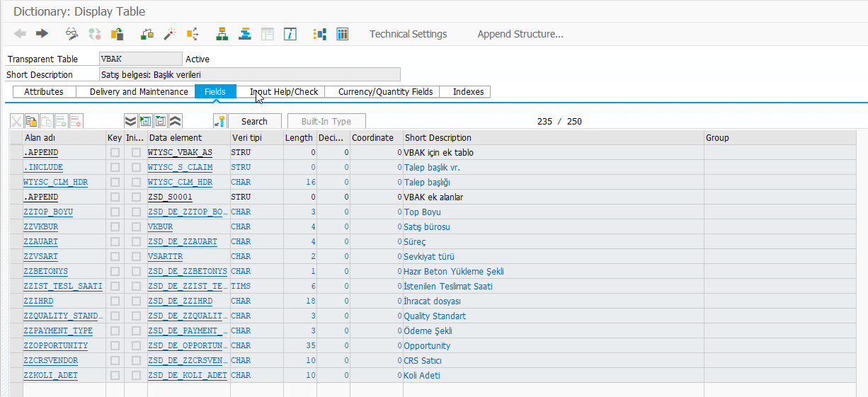Open the table Contents icon

[343, 34]
